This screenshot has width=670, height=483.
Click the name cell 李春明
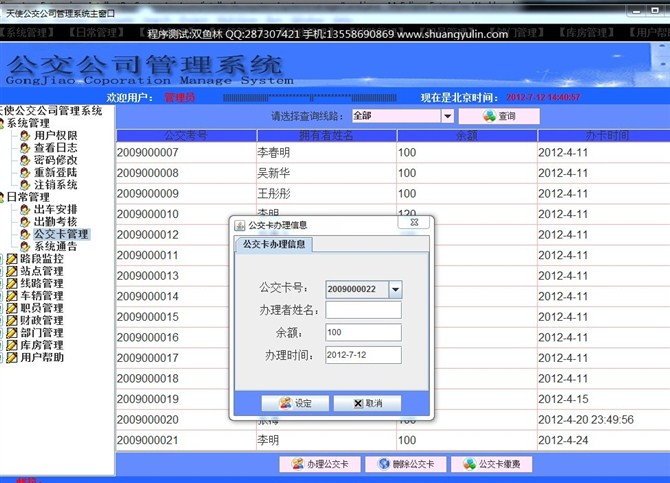tap(273, 153)
